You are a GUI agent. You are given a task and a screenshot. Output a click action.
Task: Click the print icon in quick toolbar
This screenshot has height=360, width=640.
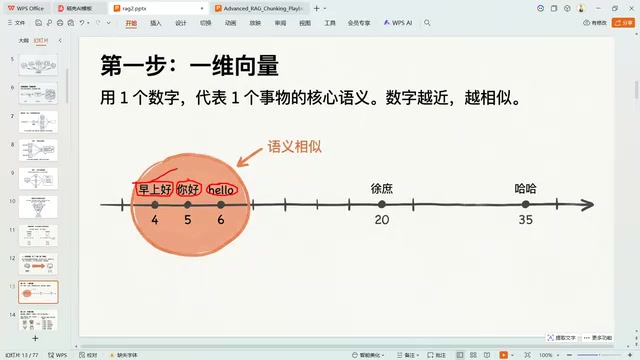[60, 23]
